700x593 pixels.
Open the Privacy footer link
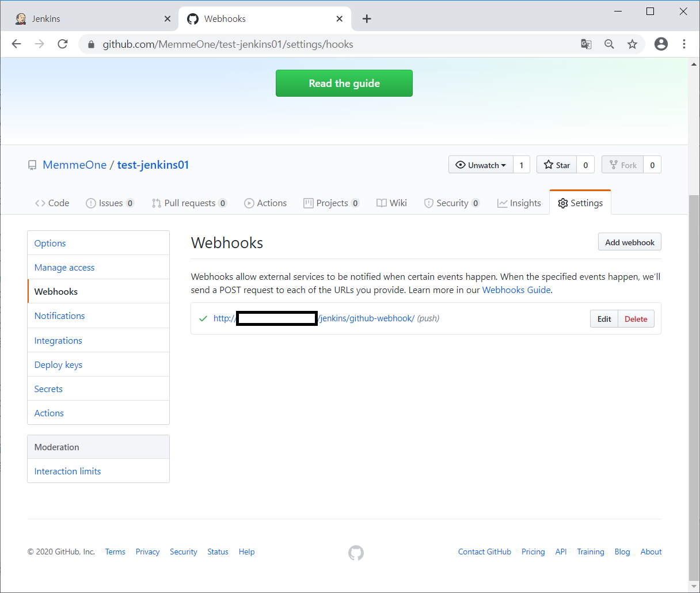147,552
